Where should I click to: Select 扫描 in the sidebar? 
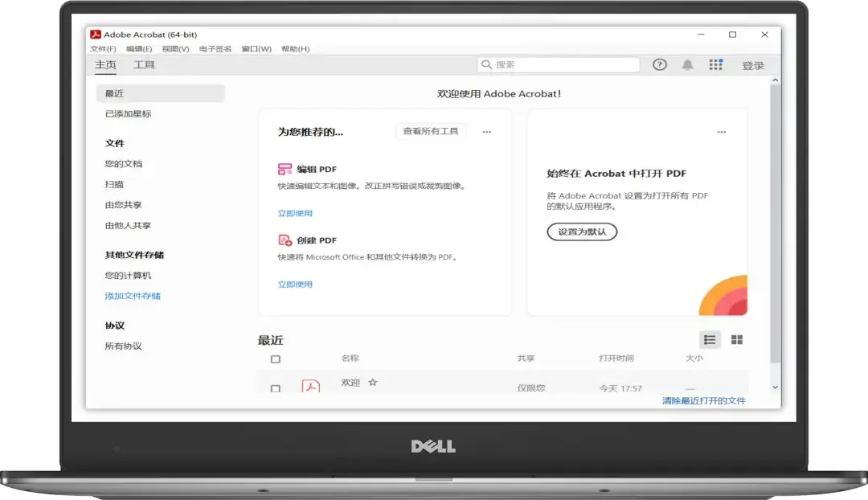click(115, 184)
